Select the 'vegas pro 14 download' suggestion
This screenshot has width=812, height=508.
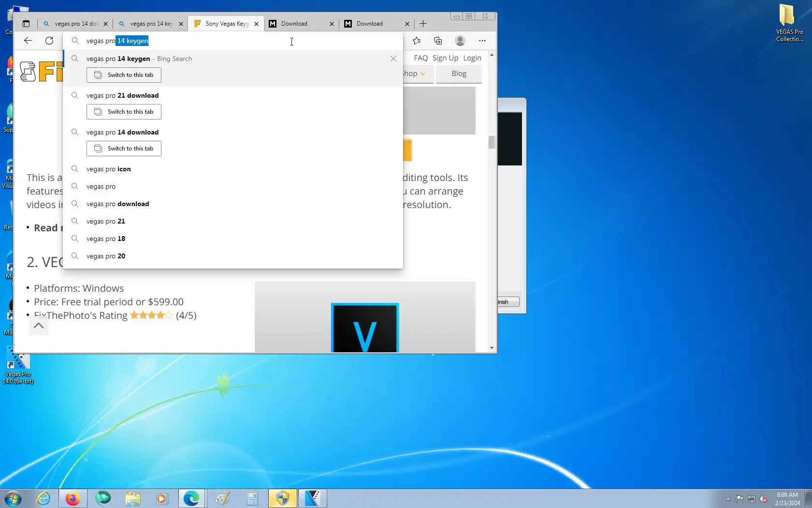[x=233, y=132]
